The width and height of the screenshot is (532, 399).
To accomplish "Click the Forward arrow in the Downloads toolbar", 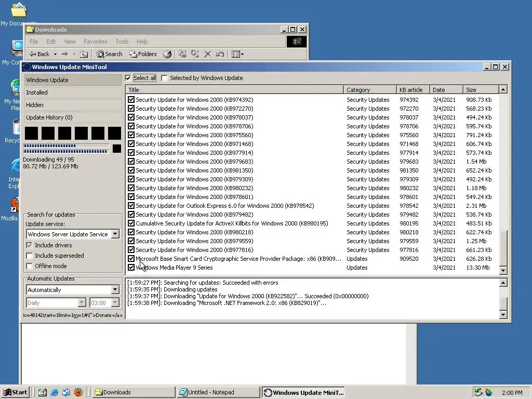I will (x=65, y=54).
